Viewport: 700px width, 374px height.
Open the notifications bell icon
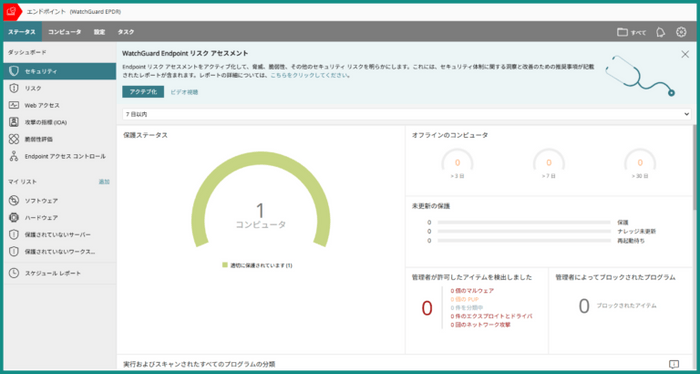(x=660, y=32)
